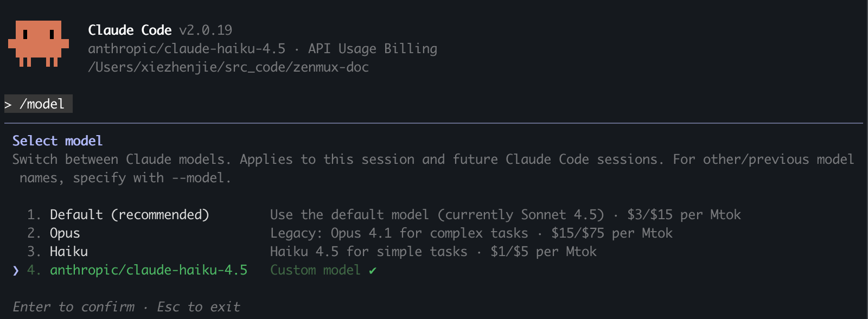
Task: Click the selection arrow next to option 4
Action: point(16,270)
